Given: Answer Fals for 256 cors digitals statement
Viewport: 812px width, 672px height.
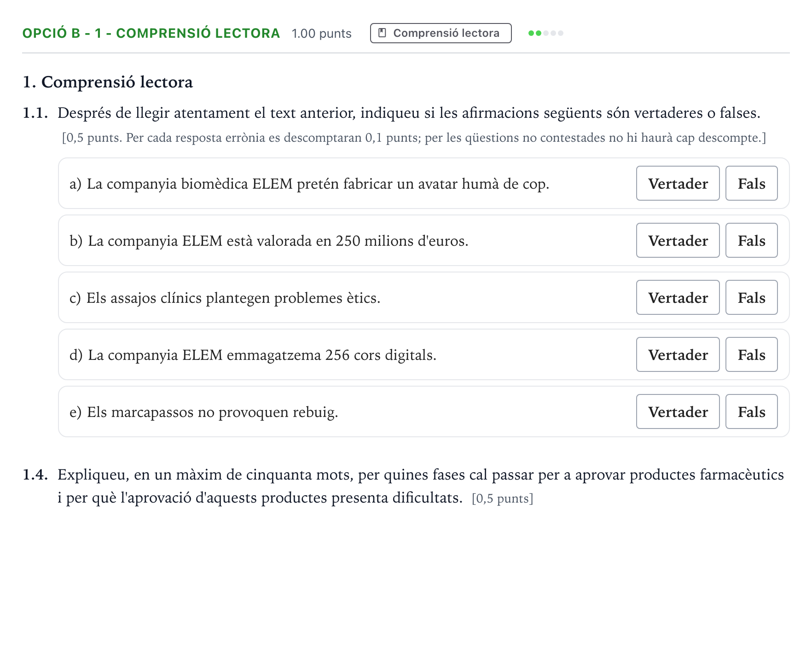Looking at the screenshot, I should pyautogui.click(x=751, y=354).
